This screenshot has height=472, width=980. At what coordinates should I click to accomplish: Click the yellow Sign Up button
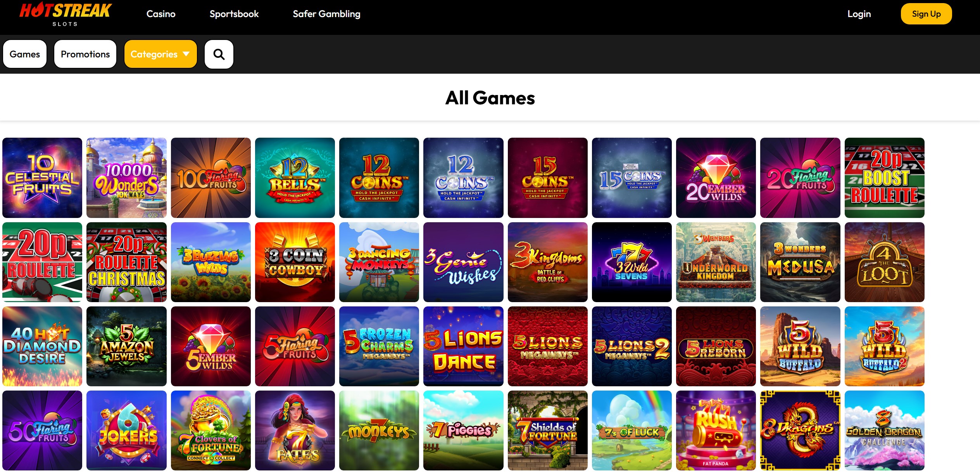pos(926,14)
